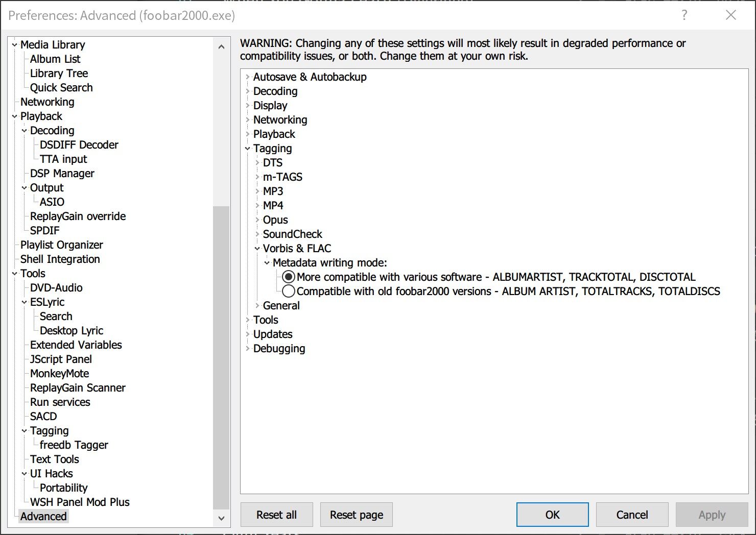Viewport: 756px width, 535px height.
Task: Select the Portability page
Action: click(64, 488)
